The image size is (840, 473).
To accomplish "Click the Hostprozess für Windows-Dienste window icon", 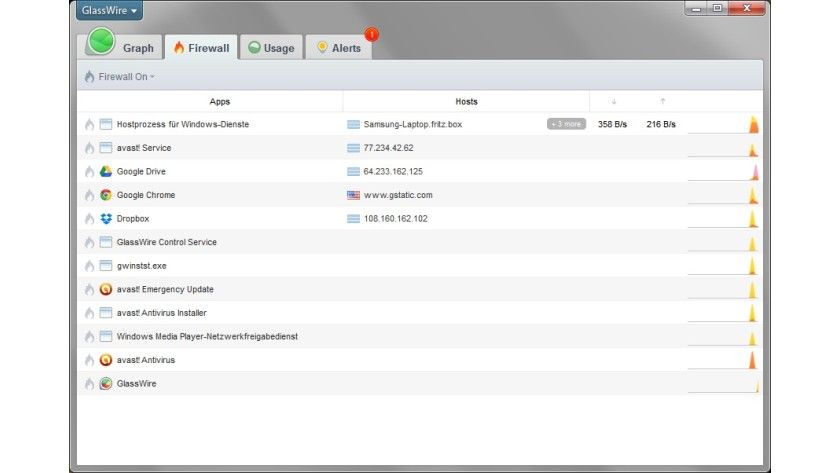I will 106,124.
